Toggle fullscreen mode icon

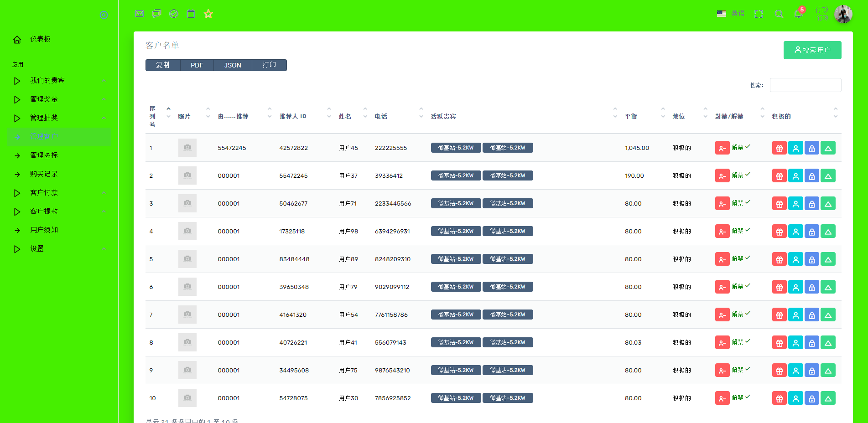click(x=759, y=14)
